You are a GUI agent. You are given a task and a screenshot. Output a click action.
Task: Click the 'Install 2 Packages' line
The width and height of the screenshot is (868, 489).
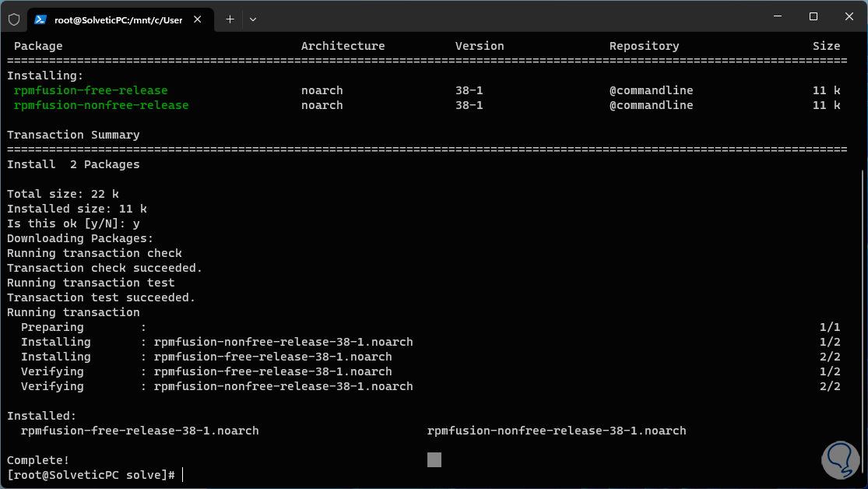73,164
